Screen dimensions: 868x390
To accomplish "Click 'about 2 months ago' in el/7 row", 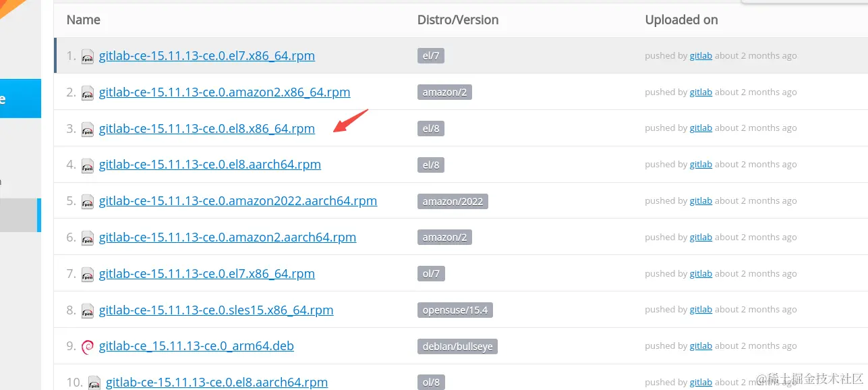I will pyautogui.click(x=756, y=56).
